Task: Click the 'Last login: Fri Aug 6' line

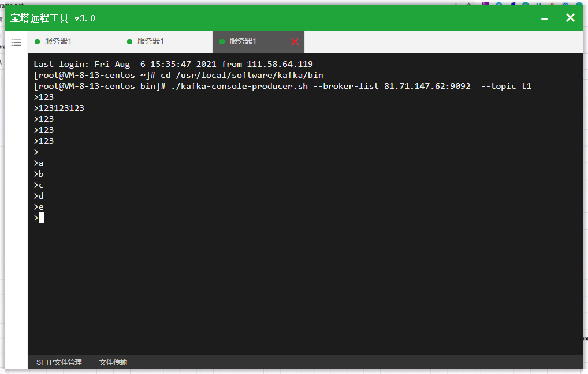Action: point(173,64)
